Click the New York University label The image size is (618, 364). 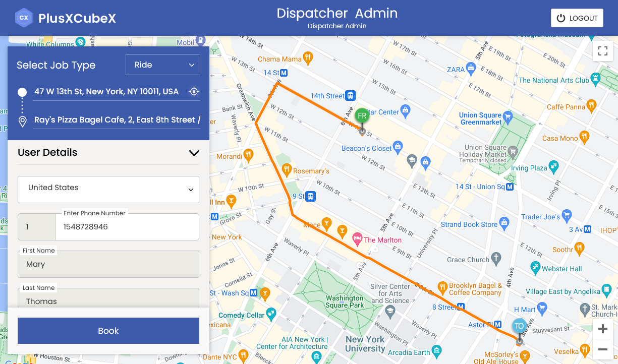(365, 344)
